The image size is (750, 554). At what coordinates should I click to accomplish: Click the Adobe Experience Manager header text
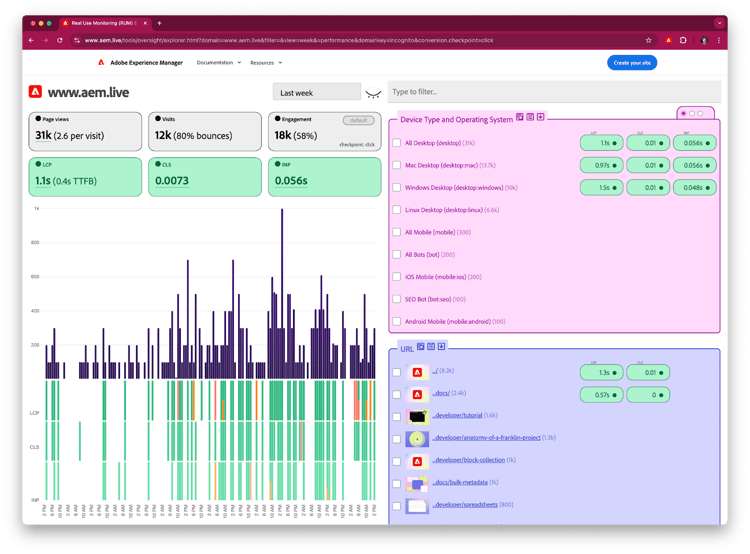(146, 63)
